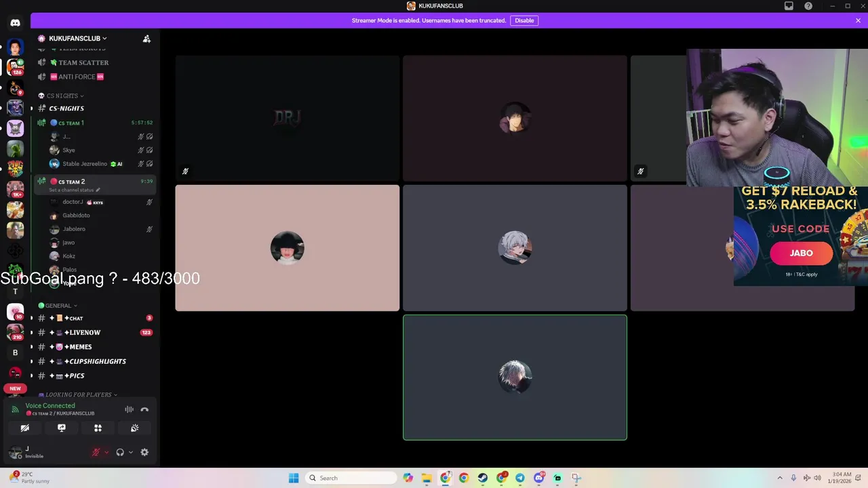Show hidden system tray icons
This screenshot has width=868, height=488.
779,478
